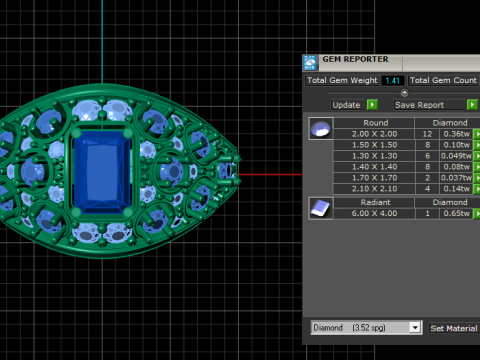
Task: Click the green arrow next to Save Report
Action: click(x=472, y=105)
